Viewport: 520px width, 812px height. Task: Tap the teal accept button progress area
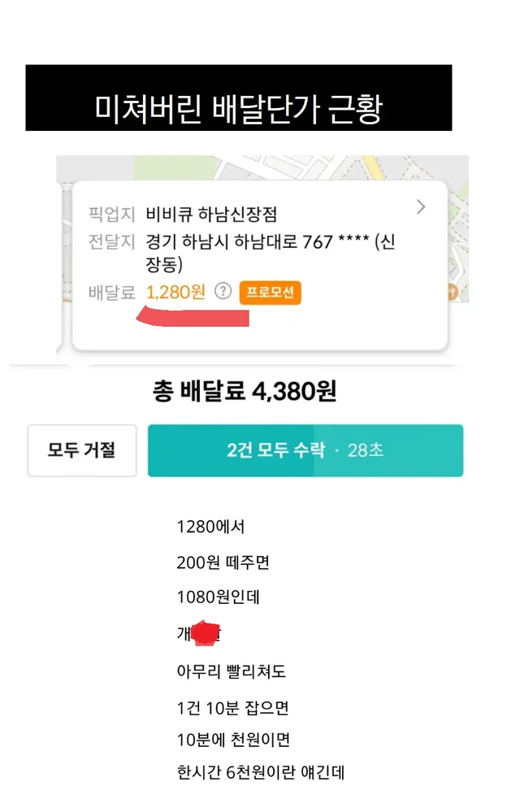click(x=305, y=451)
